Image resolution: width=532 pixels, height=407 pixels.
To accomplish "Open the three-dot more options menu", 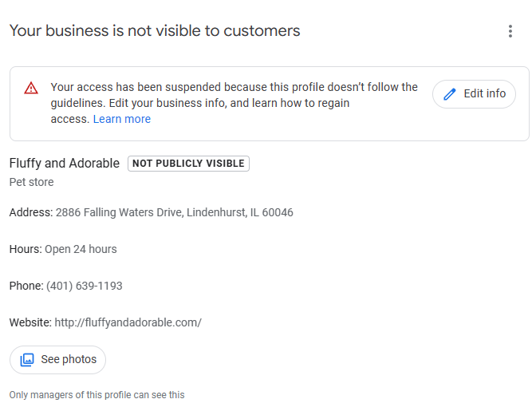I will click(510, 31).
